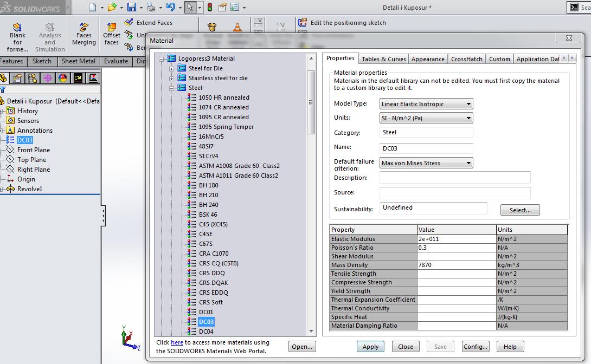Click the orange traffic cone icon
Screen dimensions: 591x364
237,27
